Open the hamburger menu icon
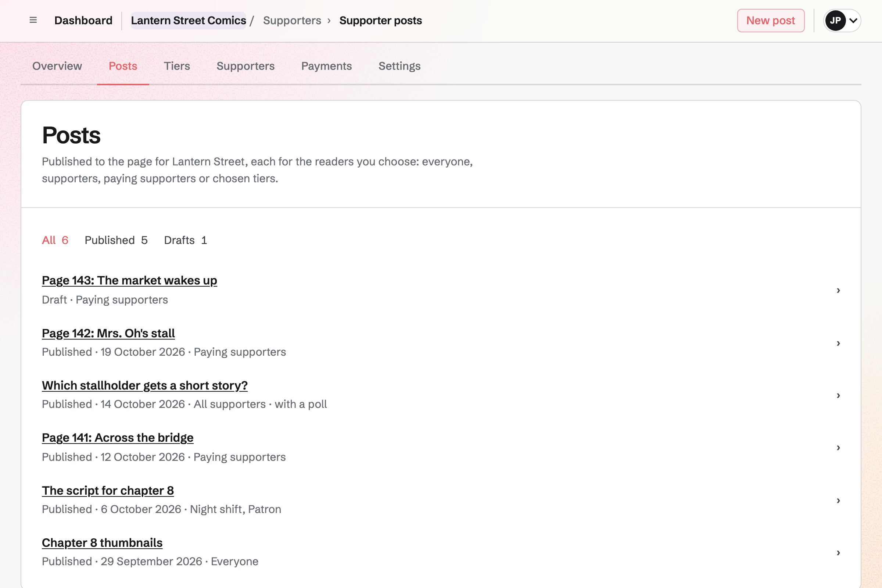 [x=33, y=20]
